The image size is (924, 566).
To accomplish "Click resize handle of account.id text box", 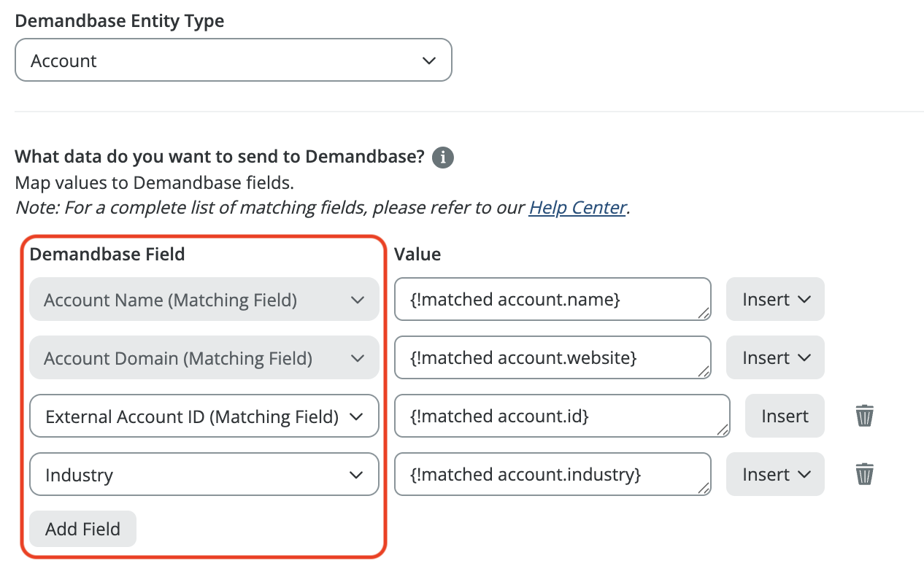I will click(723, 430).
